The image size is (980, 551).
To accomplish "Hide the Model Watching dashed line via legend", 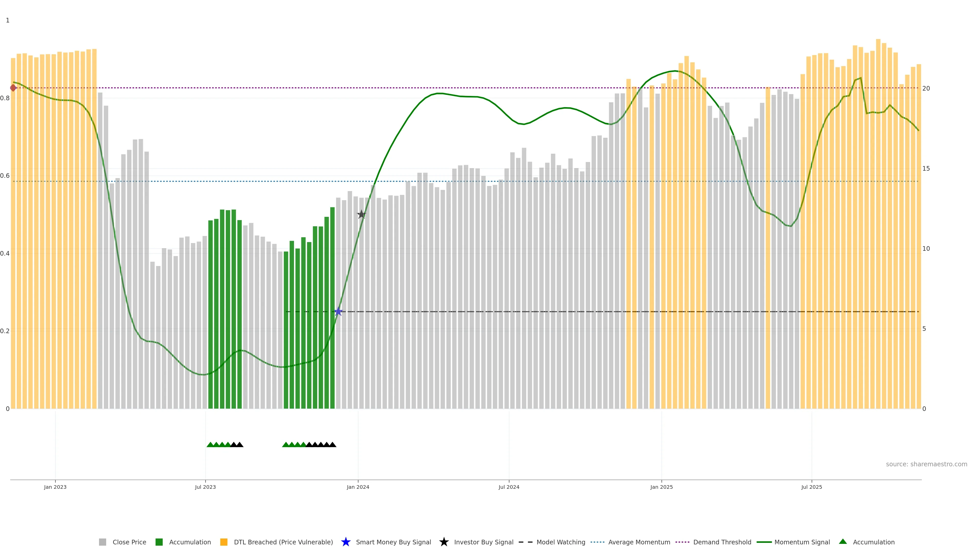I will pyautogui.click(x=560, y=542).
